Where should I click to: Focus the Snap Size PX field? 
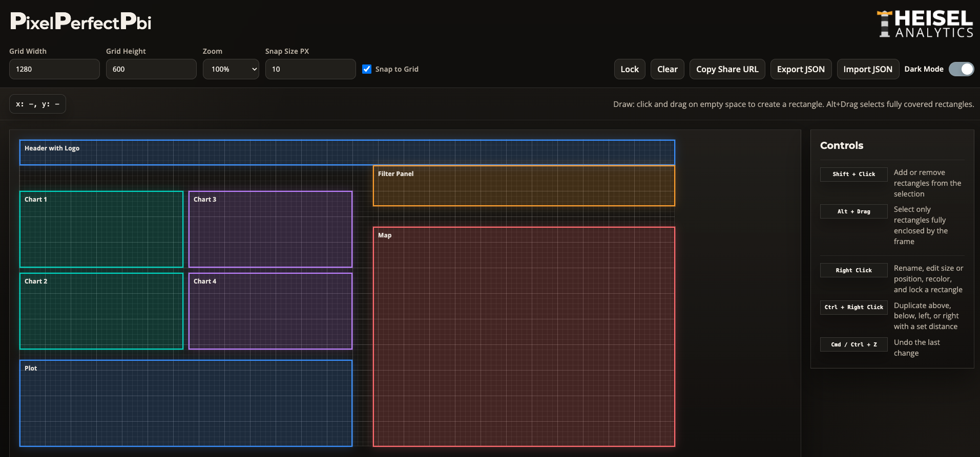click(310, 69)
